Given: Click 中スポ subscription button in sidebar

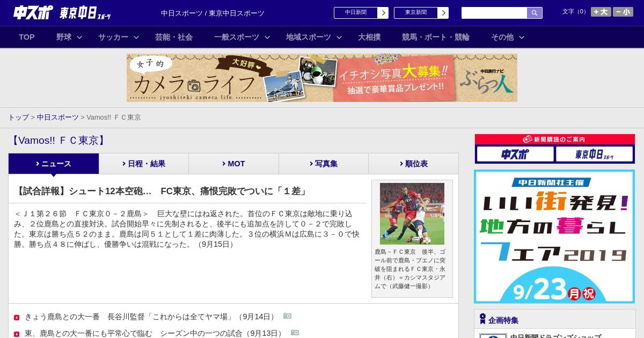Looking at the screenshot, I should click(x=515, y=154).
